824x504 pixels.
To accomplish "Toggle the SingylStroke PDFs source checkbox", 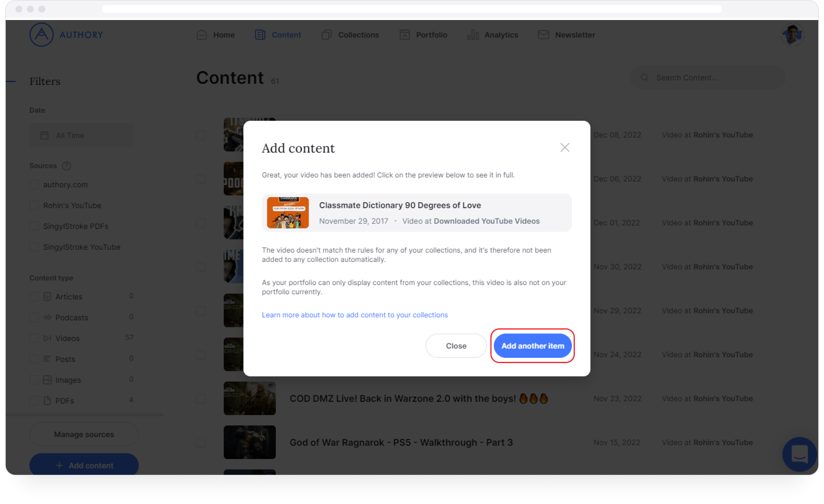I will click(x=34, y=226).
